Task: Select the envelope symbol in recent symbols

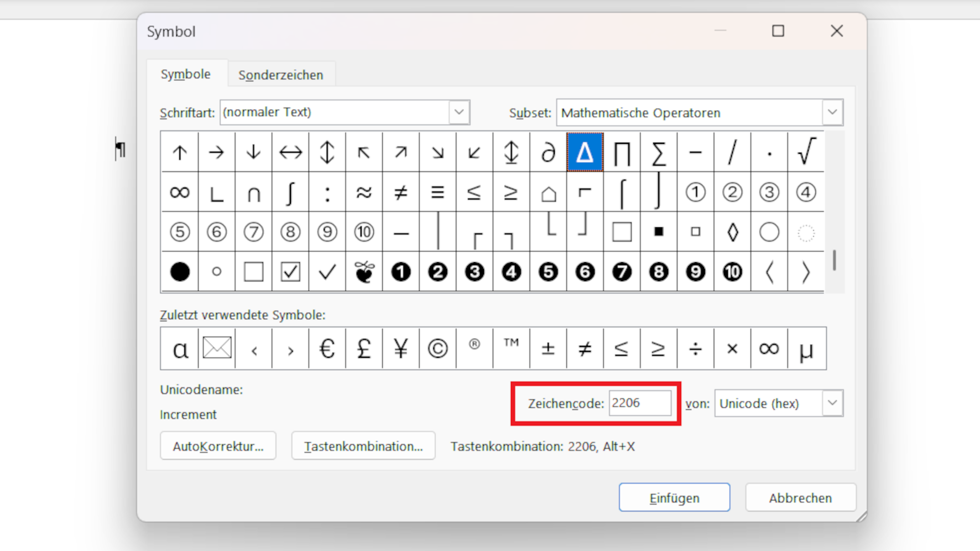Action: pos(216,349)
